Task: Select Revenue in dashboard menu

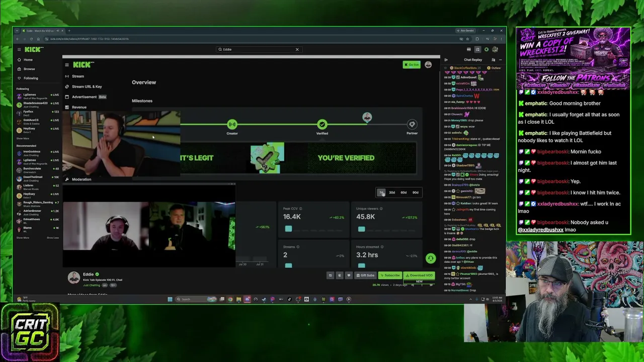Action: point(76,107)
